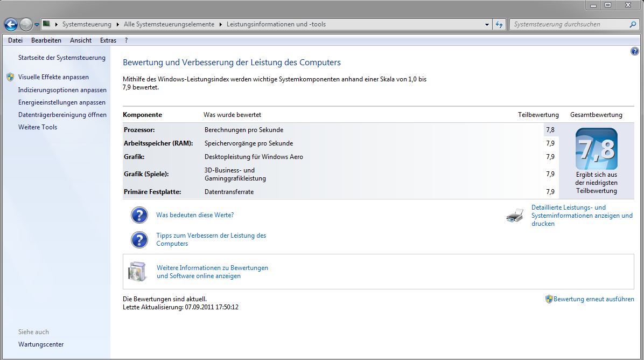Open recent pages dropdown next to the nav arrows
This screenshot has height=360, width=644.
pos(37,25)
